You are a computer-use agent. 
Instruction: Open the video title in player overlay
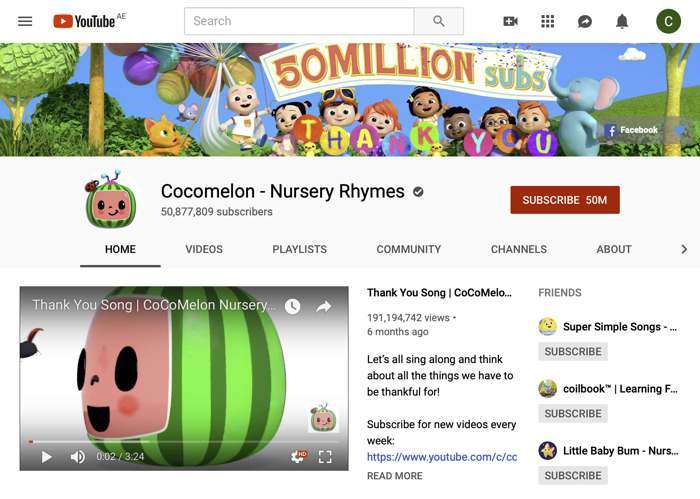coord(154,305)
